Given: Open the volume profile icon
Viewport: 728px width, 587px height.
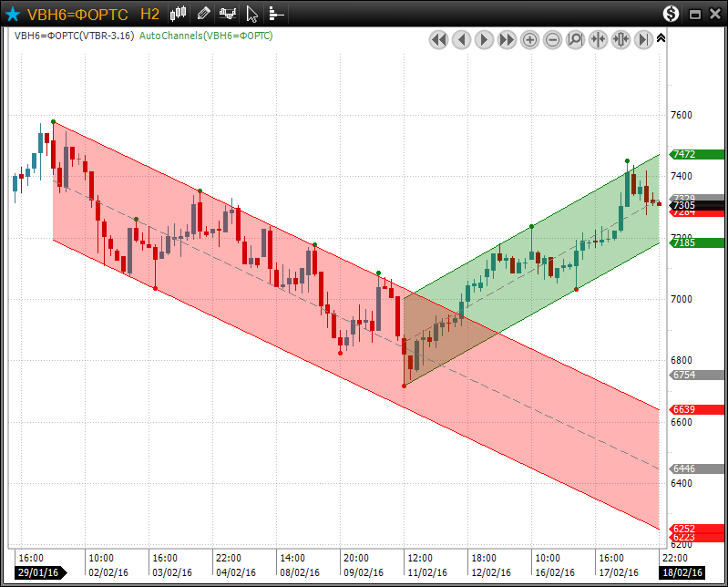Looking at the screenshot, I should [276, 14].
